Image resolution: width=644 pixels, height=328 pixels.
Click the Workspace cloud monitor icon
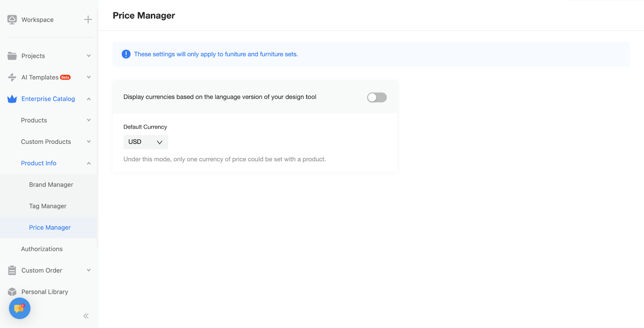tap(12, 20)
